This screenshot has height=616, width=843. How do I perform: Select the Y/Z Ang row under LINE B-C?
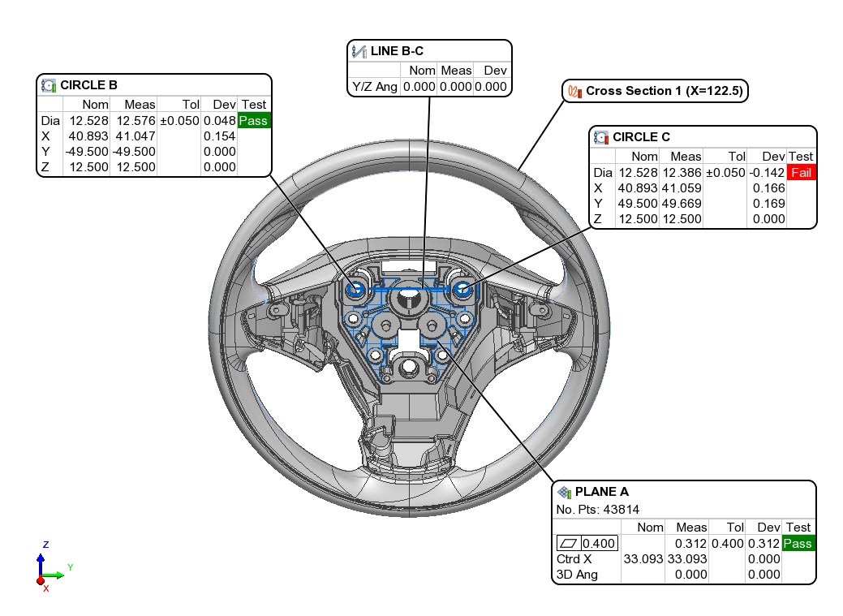[x=375, y=87]
